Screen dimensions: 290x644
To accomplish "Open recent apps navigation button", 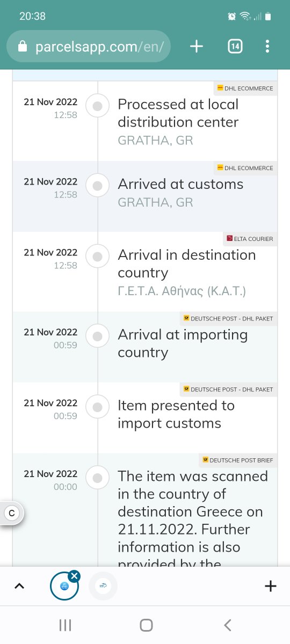I will pyautogui.click(x=65, y=625).
